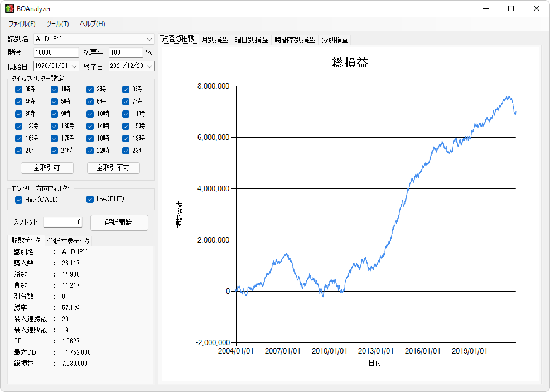Click the PF value 1.0627
Image resolution: width=550 pixels, height=392 pixels.
click(x=71, y=341)
